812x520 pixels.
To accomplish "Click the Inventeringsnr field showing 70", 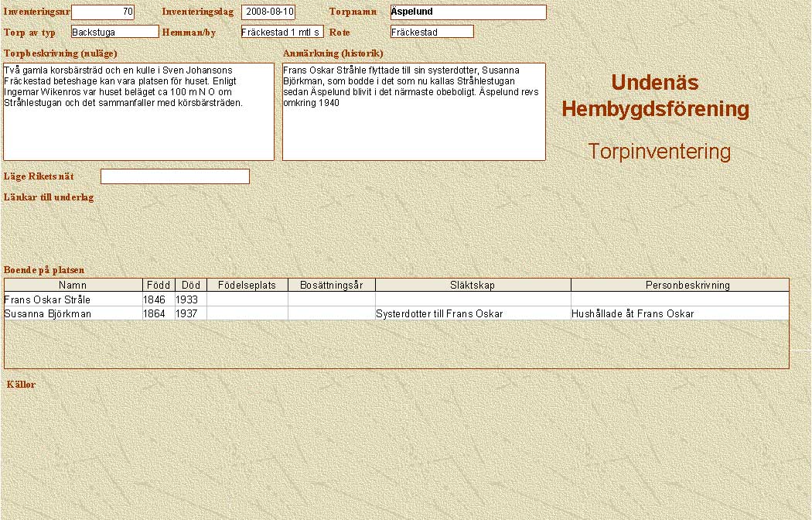I will click(103, 12).
